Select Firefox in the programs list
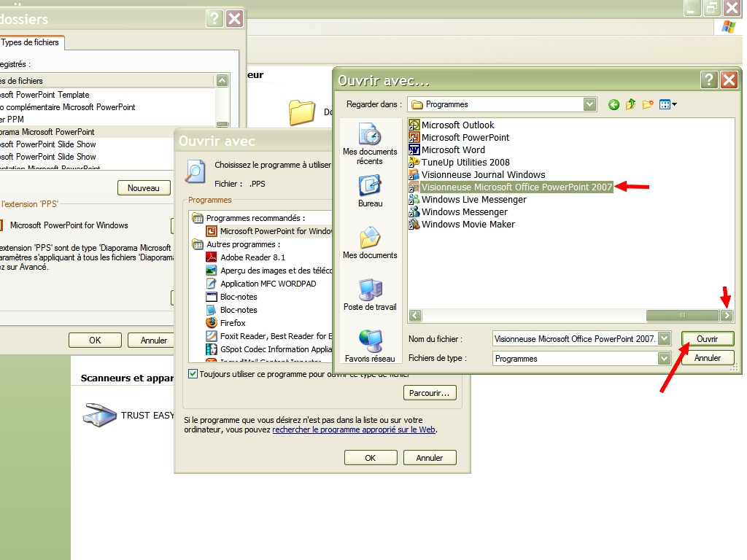 pyautogui.click(x=233, y=322)
